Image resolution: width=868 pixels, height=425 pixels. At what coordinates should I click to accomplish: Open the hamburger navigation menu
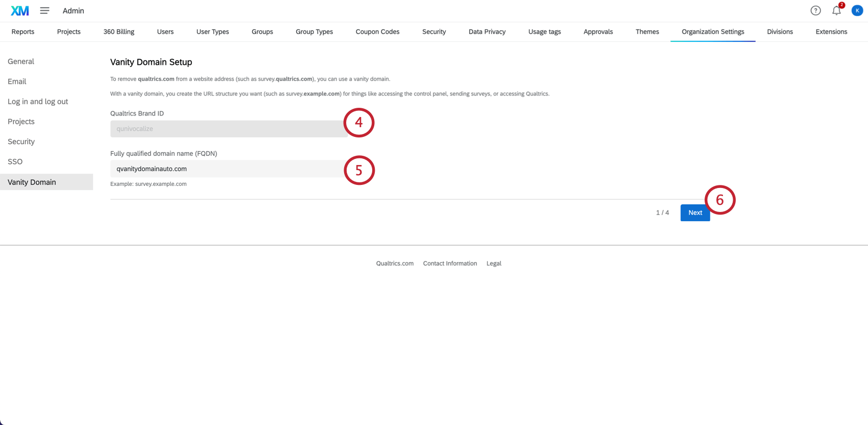point(45,11)
